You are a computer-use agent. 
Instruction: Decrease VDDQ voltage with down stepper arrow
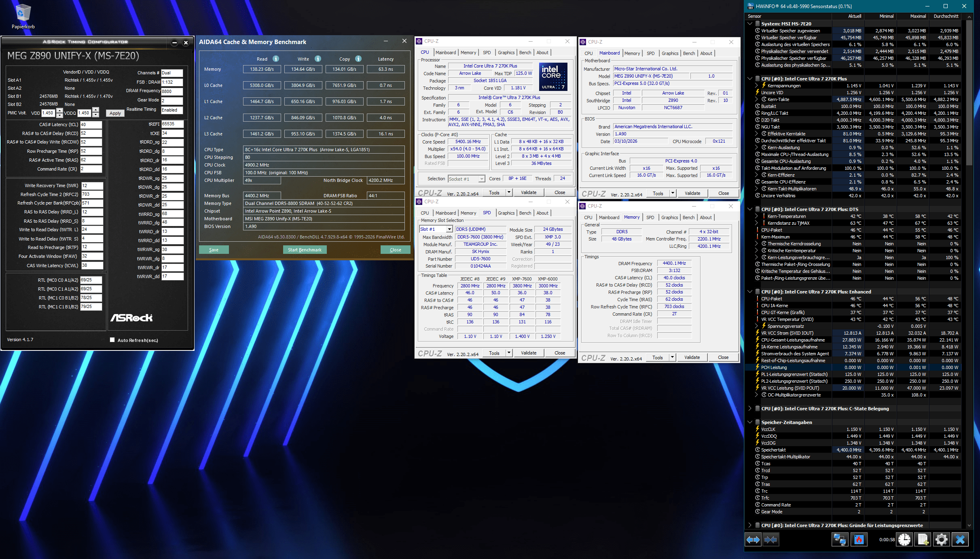(95, 115)
